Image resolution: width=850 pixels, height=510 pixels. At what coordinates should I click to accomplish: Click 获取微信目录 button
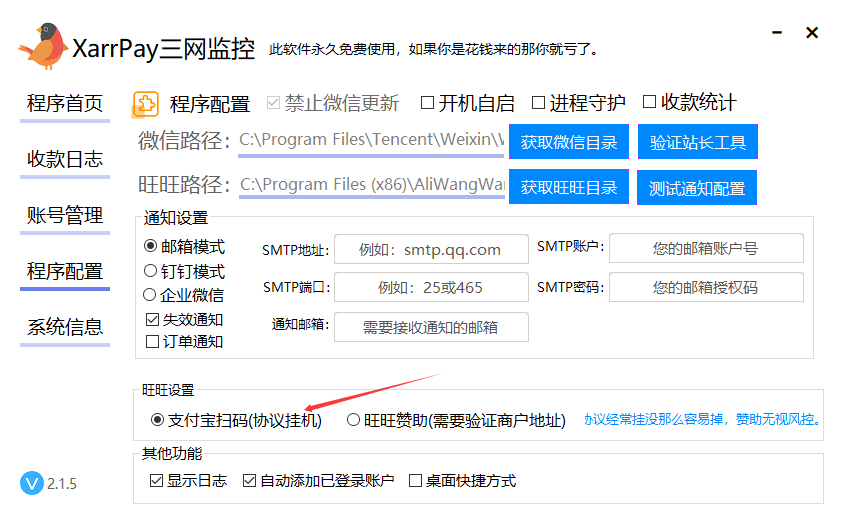(x=569, y=142)
